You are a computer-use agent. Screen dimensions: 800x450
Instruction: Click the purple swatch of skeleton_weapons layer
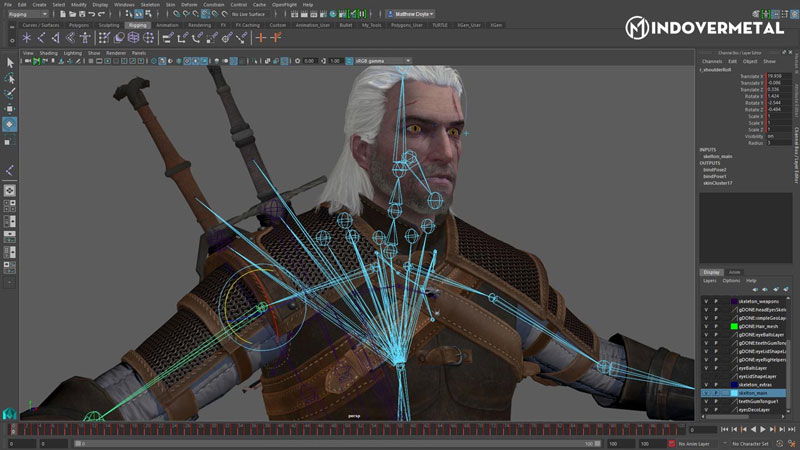pyautogui.click(x=734, y=302)
